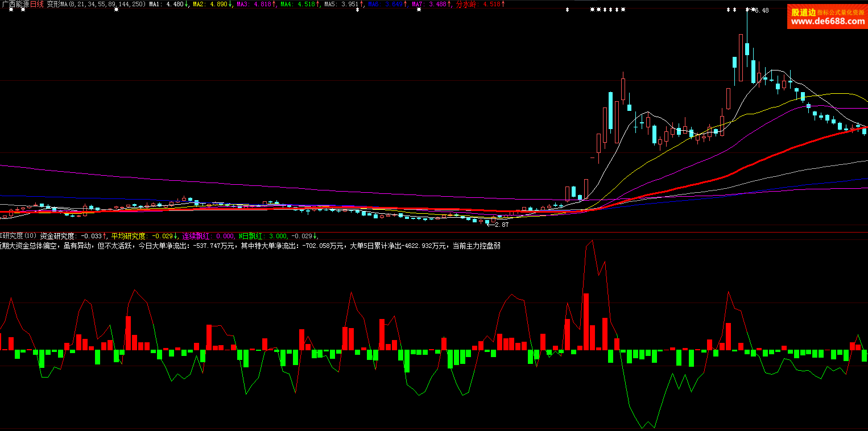Click the 2.87 low price label
The width and height of the screenshot is (868, 431).
(502, 225)
